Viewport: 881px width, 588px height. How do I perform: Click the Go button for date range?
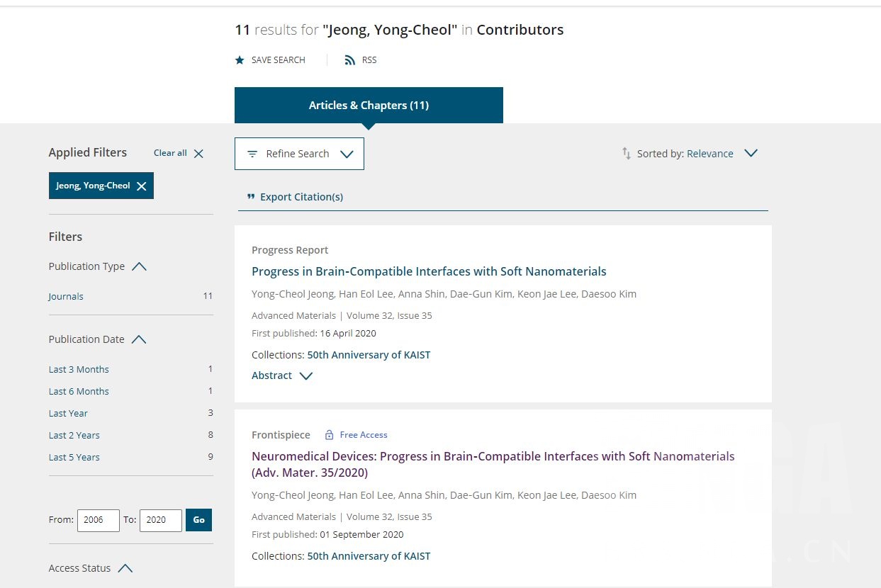(x=198, y=519)
